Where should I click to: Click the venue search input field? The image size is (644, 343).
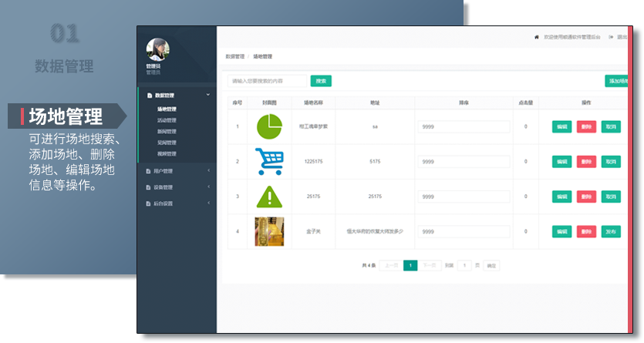coord(267,81)
